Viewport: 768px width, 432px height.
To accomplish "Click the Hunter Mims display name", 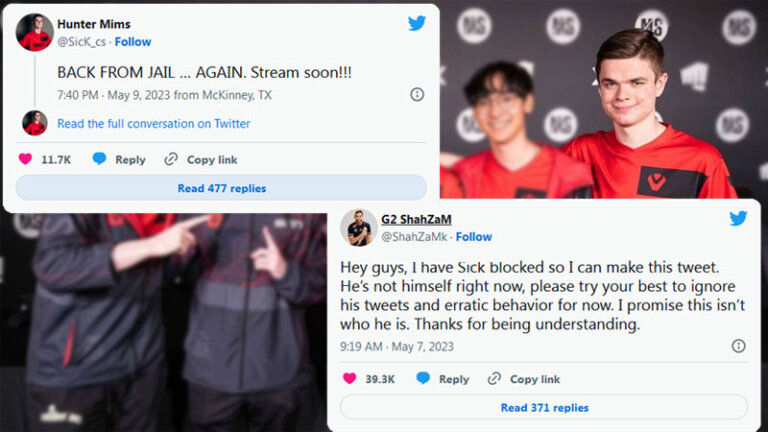I will pos(94,24).
